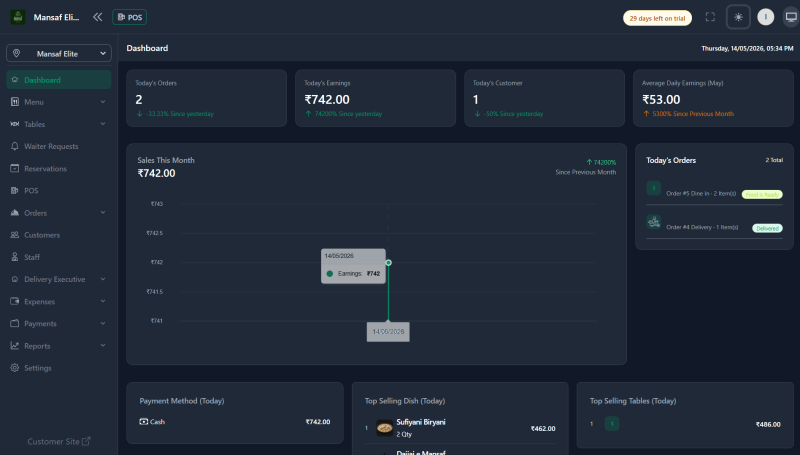The width and height of the screenshot is (800, 455).
Task: Click the Sufiyani Biryani dish thumbnail
Action: (x=385, y=427)
